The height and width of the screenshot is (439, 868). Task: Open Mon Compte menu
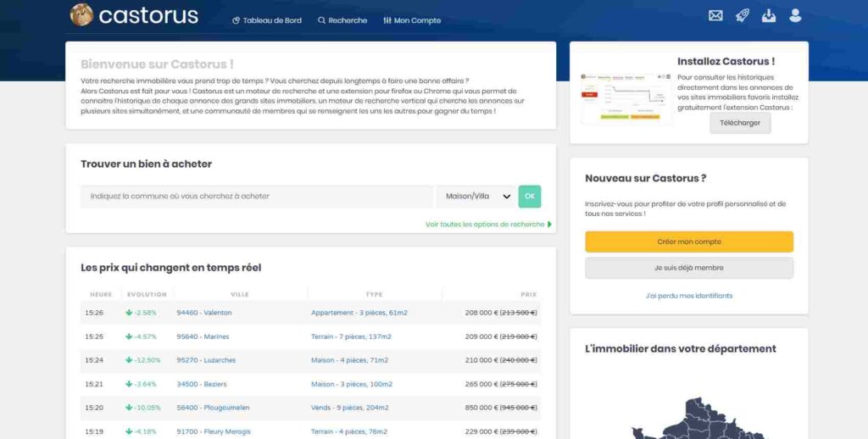click(x=412, y=20)
